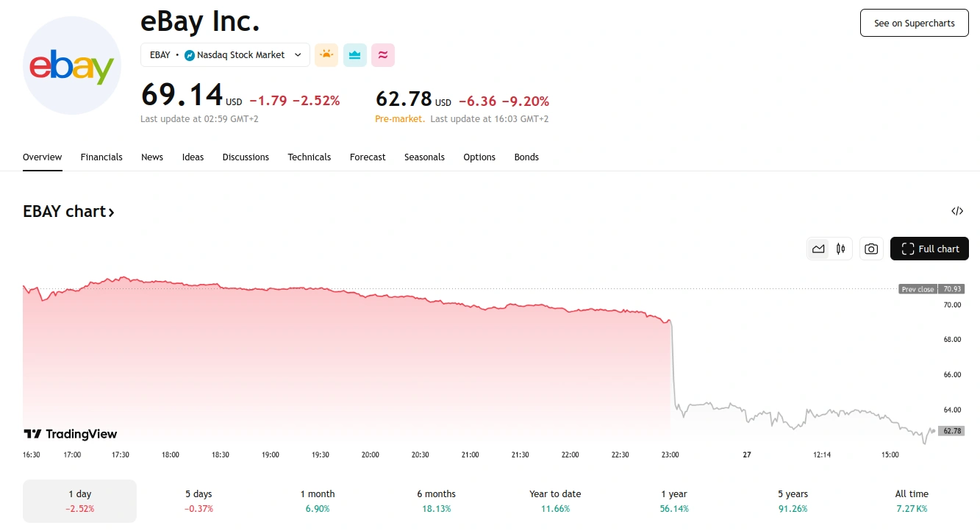Open the Financials tab
The height and width of the screenshot is (531, 980).
coord(101,157)
